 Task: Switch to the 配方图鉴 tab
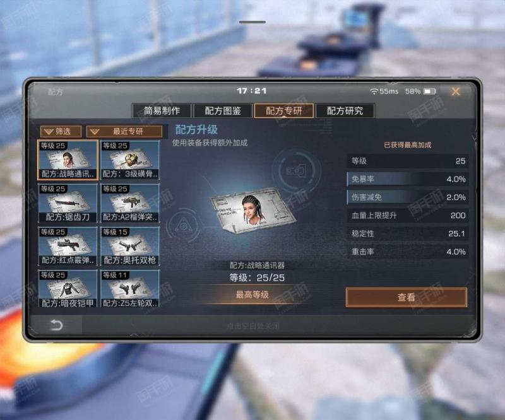point(223,111)
